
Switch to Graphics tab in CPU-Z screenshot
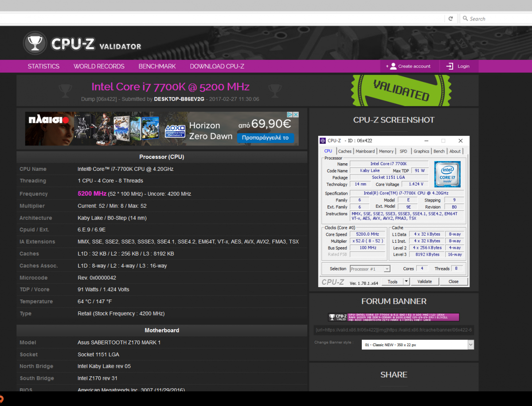[x=421, y=151]
